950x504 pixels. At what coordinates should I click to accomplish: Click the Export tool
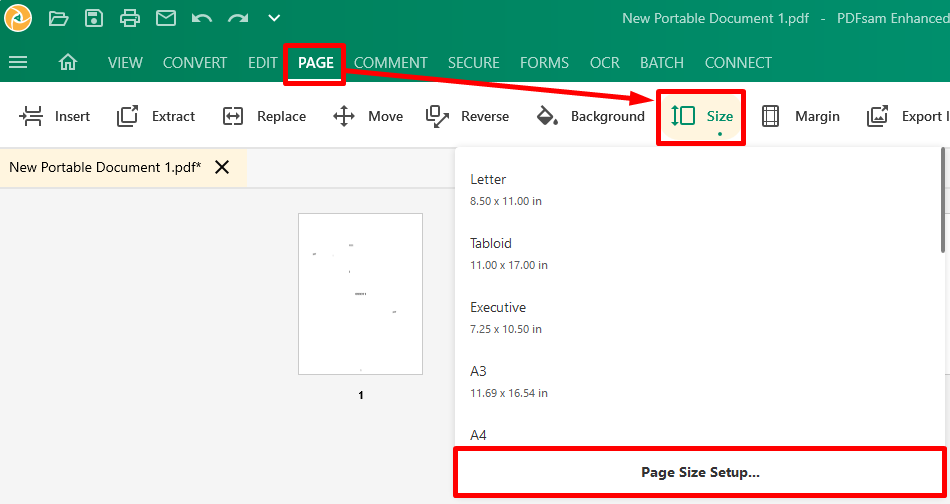[x=907, y=116]
